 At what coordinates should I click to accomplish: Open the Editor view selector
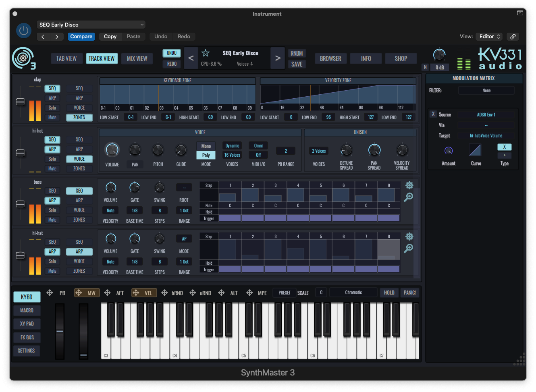click(x=488, y=36)
